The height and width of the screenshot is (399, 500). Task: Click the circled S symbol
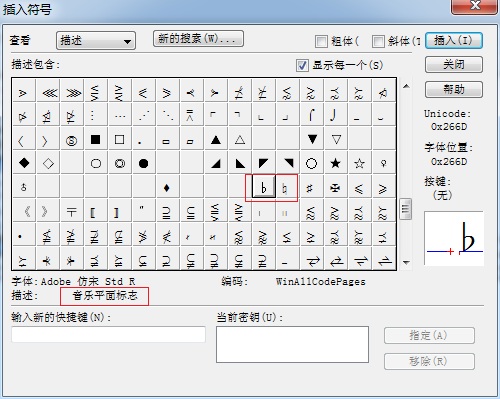tap(72, 140)
